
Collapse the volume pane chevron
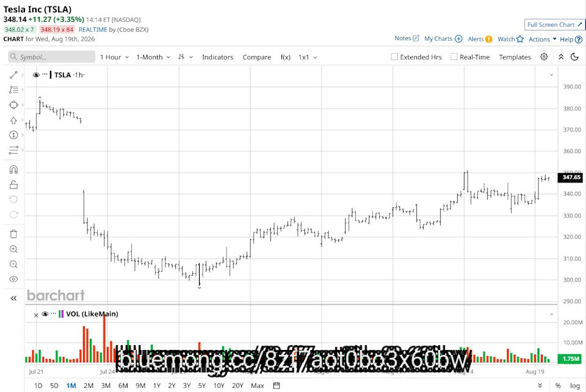coord(551,315)
